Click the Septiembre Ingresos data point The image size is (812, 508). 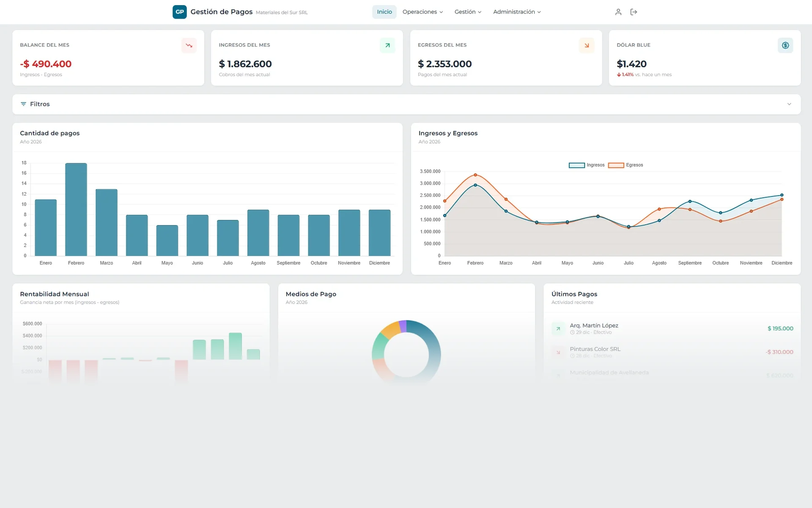point(690,202)
